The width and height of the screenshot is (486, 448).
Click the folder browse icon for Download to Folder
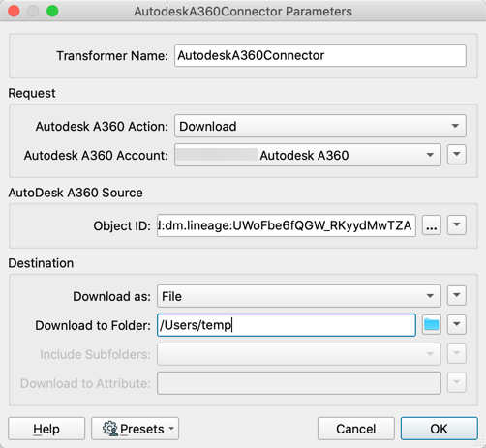(432, 324)
